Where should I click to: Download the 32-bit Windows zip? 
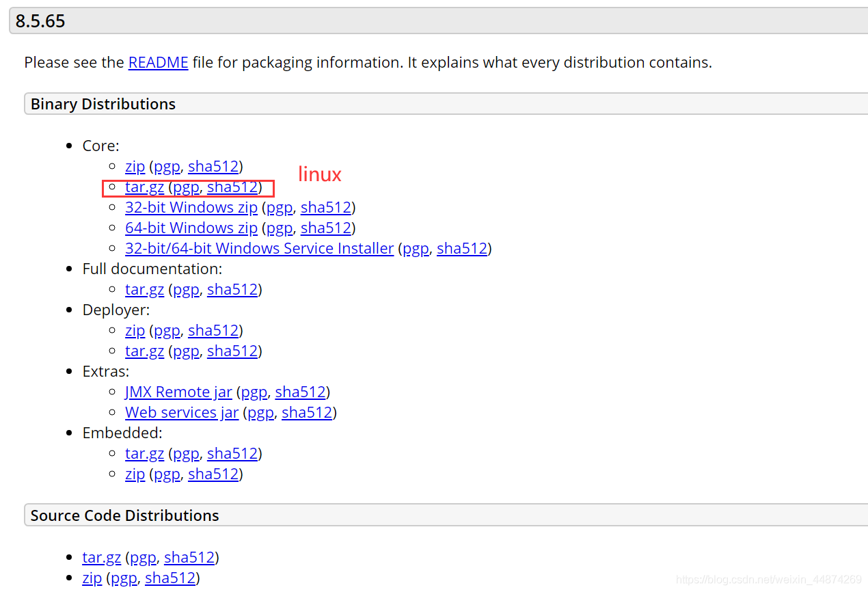click(x=191, y=207)
